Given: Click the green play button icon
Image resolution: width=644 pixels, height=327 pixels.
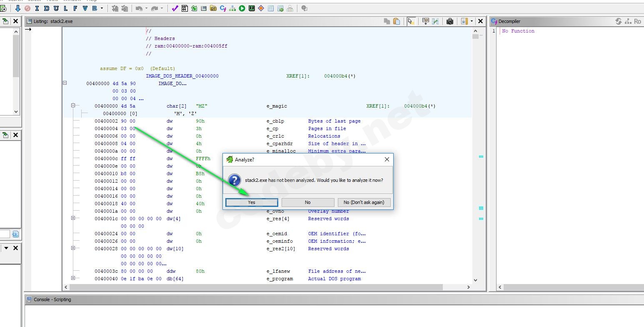Looking at the screenshot, I should [242, 8].
